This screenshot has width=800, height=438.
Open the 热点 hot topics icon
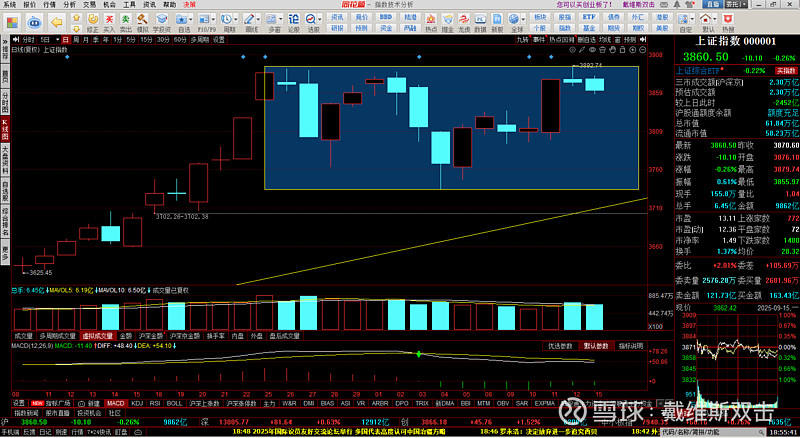pos(431,22)
